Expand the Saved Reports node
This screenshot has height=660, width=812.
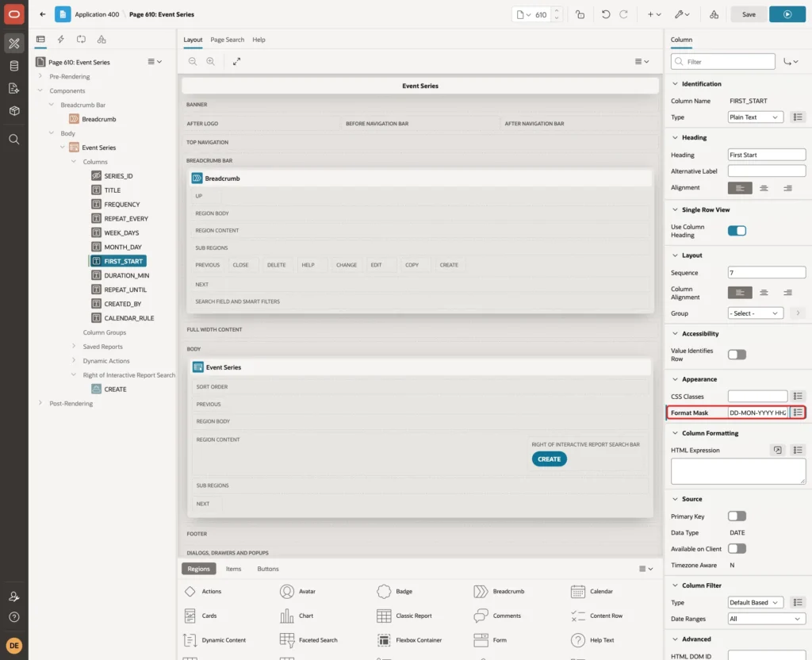click(x=74, y=346)
